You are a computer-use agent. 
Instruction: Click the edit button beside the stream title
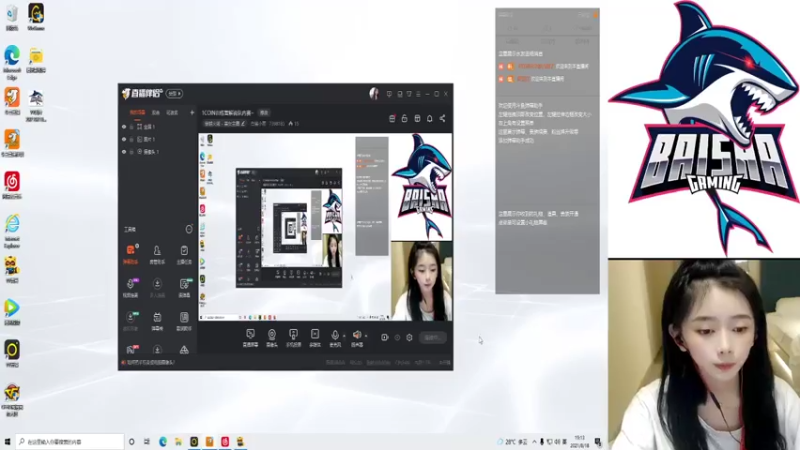pos(264,113)
